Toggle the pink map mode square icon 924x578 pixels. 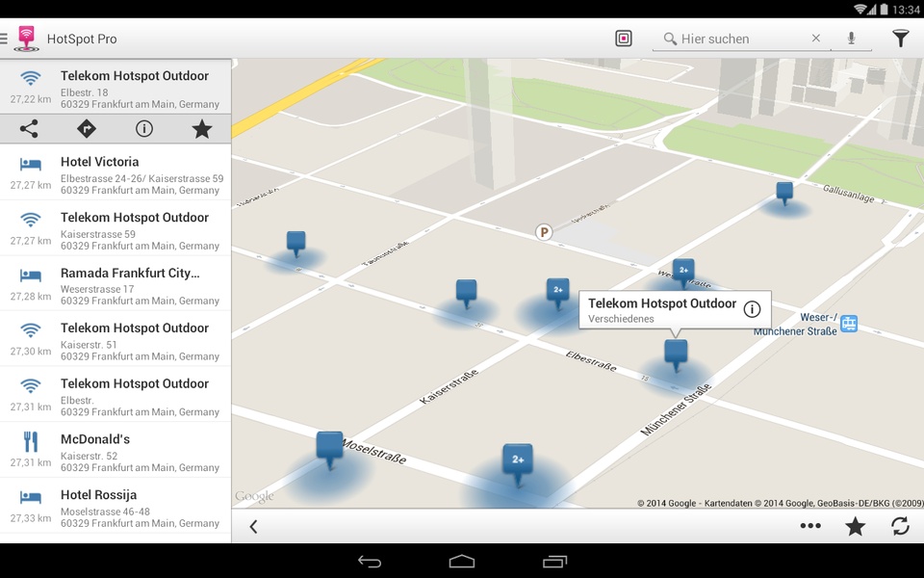point(624,39)
